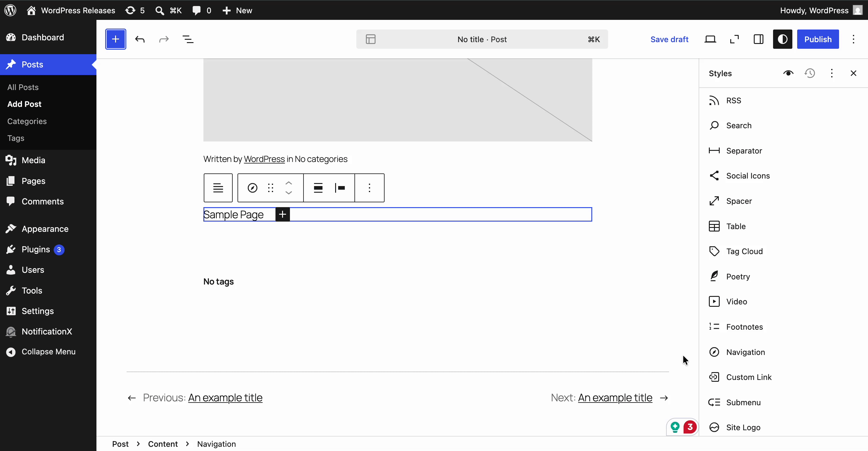868x451 pixels.
Task: Save the post as draft
Action: point(669,39)
